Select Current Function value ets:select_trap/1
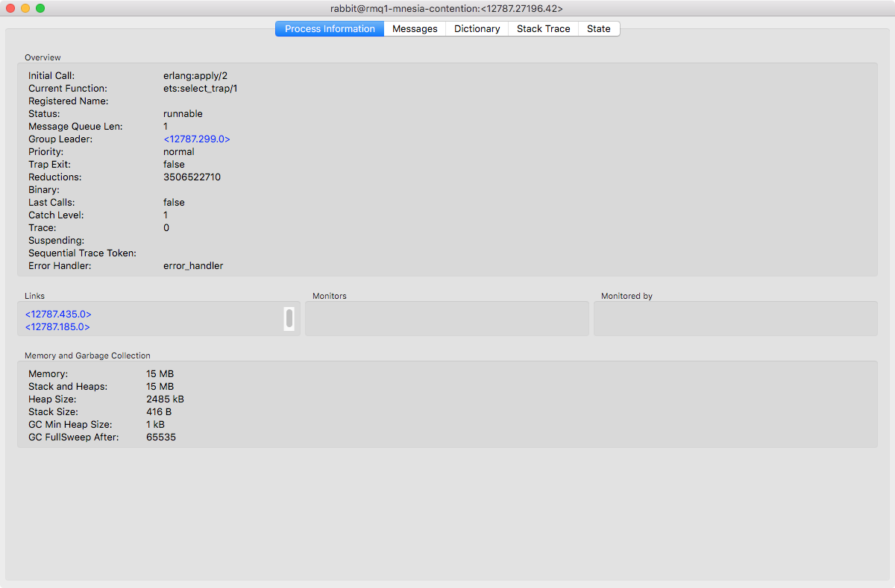 point(200,89)
